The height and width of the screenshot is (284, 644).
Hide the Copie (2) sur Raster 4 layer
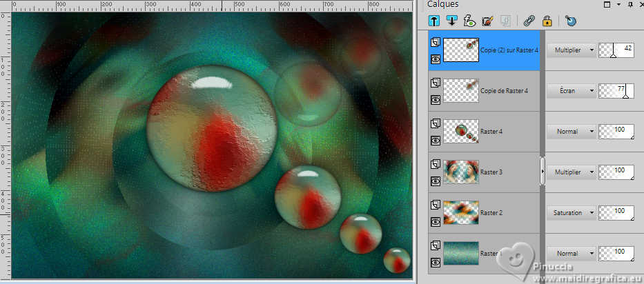436,59
